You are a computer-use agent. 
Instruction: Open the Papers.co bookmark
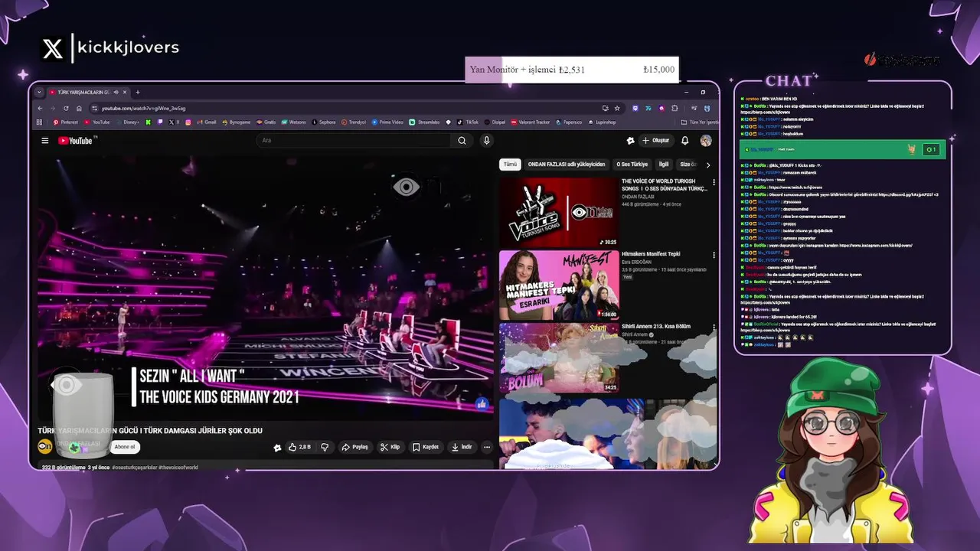[569, 122]
